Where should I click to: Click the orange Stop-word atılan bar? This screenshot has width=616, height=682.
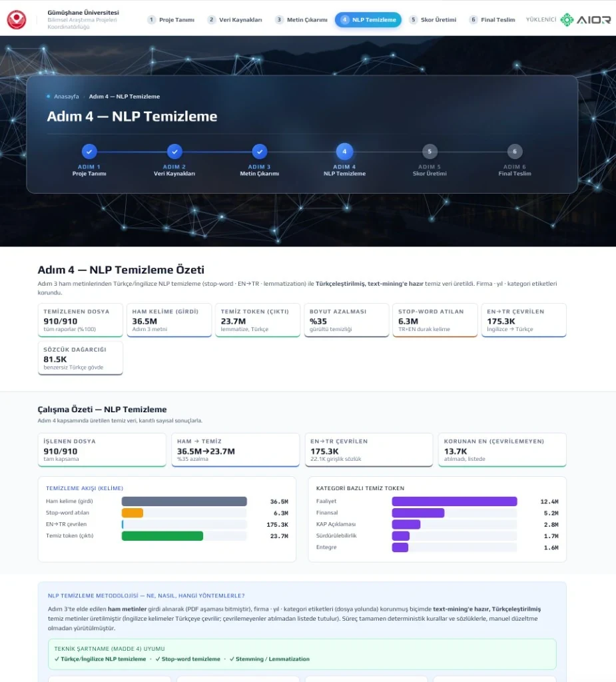point(133,513)
